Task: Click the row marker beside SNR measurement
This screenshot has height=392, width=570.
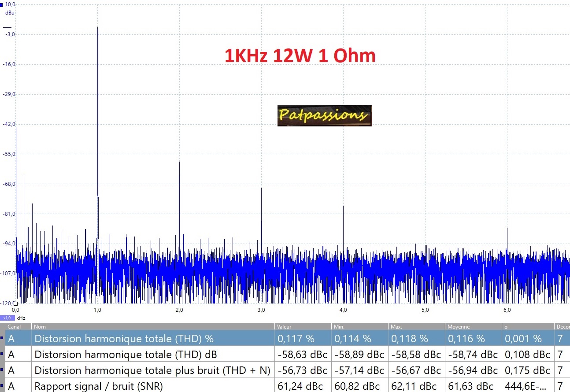Action: [2, 386]
